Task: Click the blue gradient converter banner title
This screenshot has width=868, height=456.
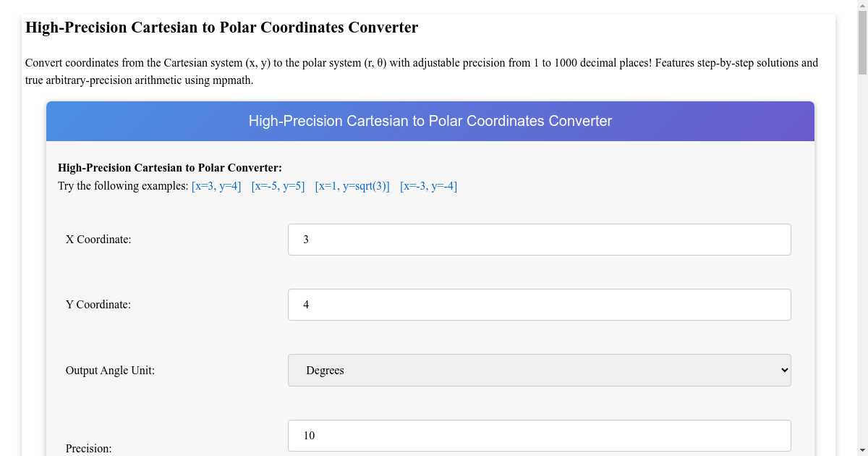Action: [430, 121]
